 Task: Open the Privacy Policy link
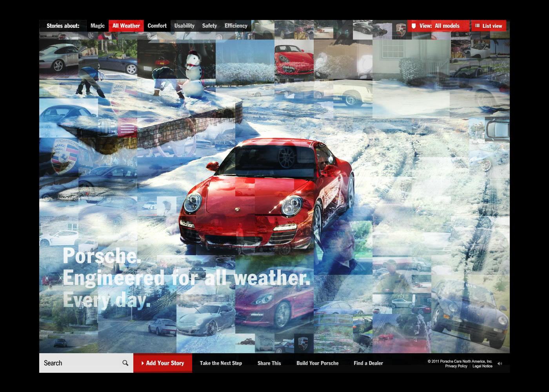pos(456,366)
